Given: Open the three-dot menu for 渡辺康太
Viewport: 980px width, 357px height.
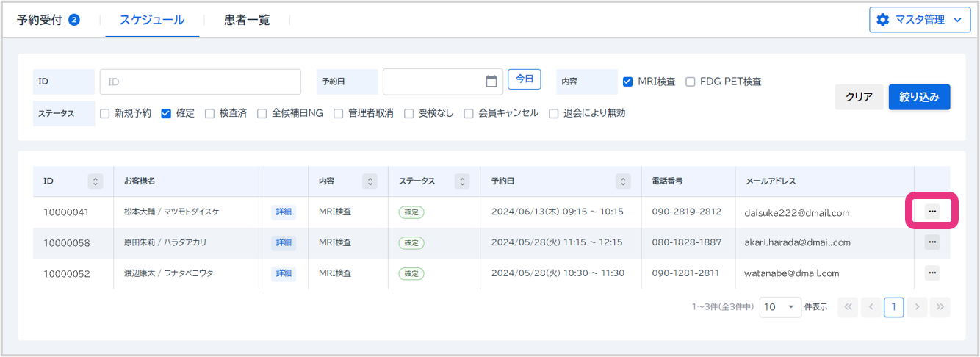Looking at the screenshot, I should coord(932,273).
